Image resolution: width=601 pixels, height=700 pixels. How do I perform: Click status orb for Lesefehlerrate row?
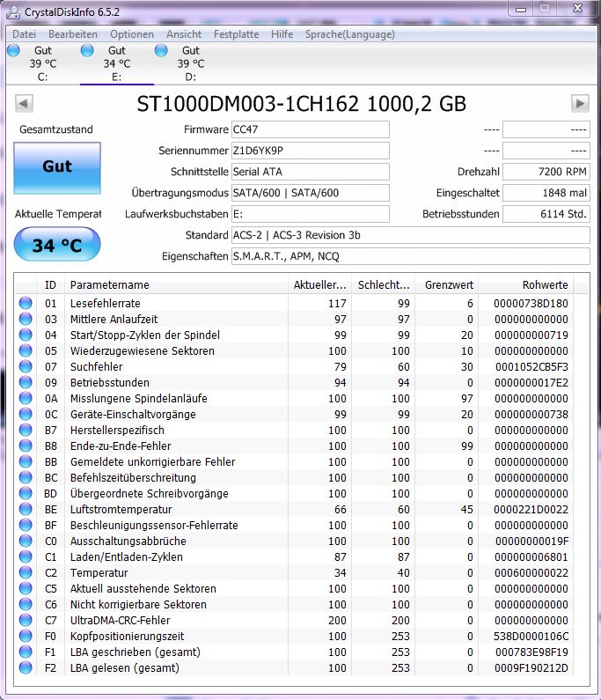[25, 303]
